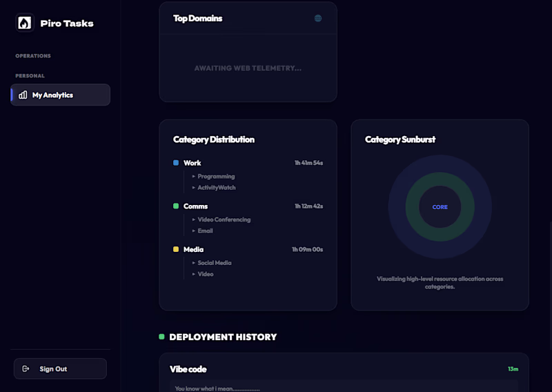Click the green Deployment History status dot
Image resolution: width=552 pixels, height=392 pixels.
(x=161, y=337)
